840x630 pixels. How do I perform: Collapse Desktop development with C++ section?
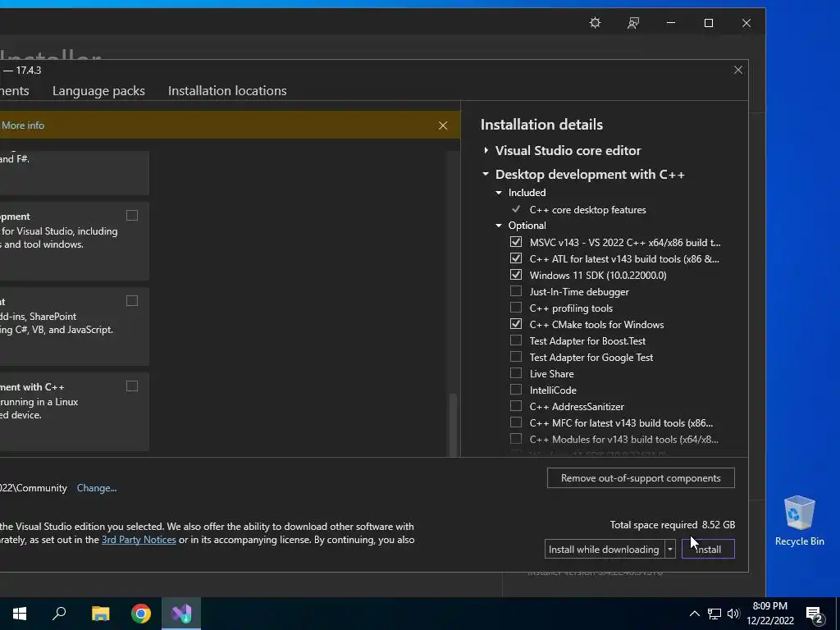click(486, 174)
